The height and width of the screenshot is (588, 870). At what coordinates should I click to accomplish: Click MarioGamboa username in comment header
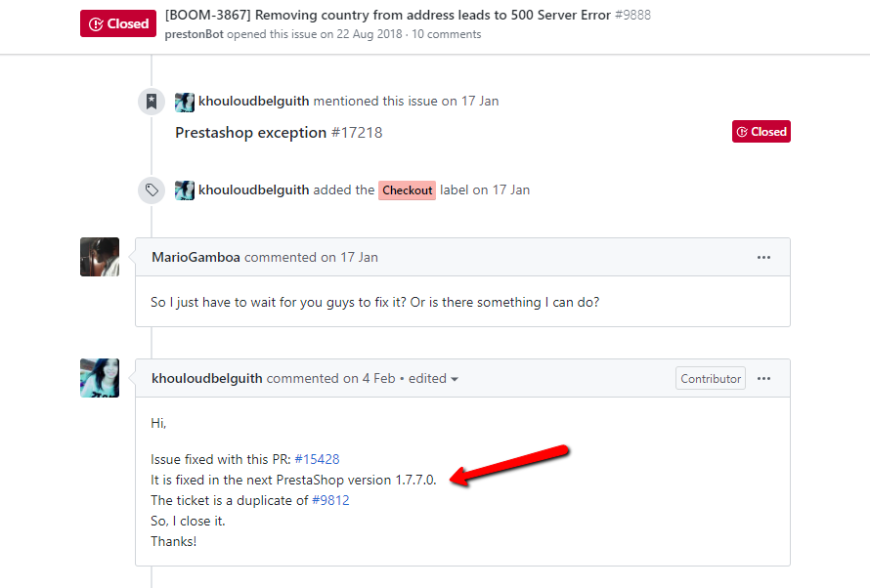click(x=196, y=257)
